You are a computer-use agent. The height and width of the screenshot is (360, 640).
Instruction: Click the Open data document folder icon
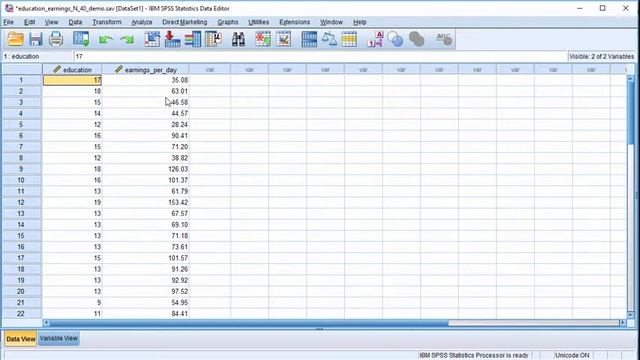(16, 39)
